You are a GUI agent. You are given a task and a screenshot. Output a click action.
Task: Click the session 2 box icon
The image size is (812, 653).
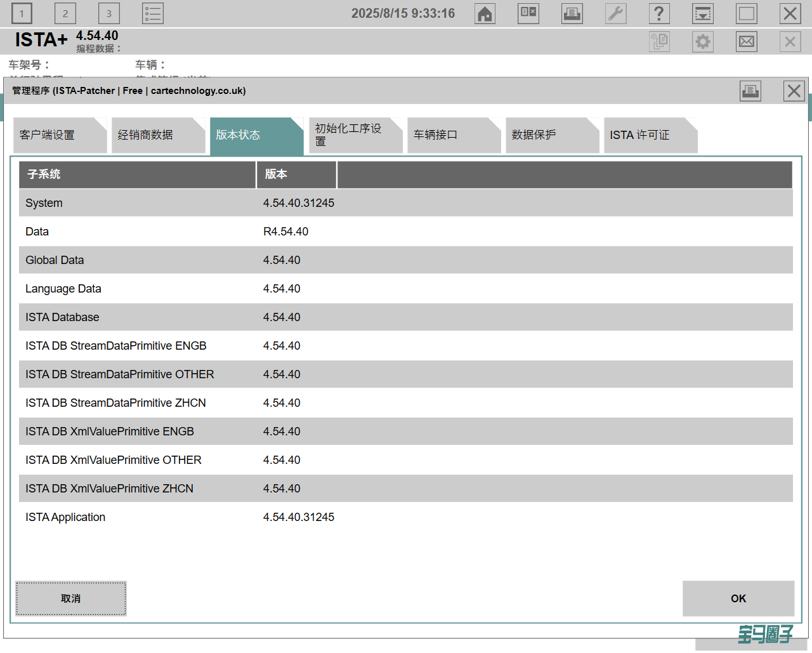[x=65, y=14]
